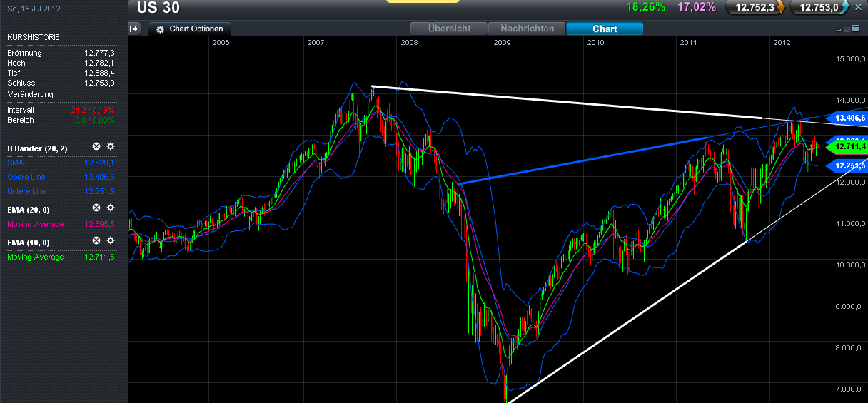Open the Chart Optionen tab
The height and width of the screenshot is (403, 868).
pyautogui.click(x=189, y=29)
